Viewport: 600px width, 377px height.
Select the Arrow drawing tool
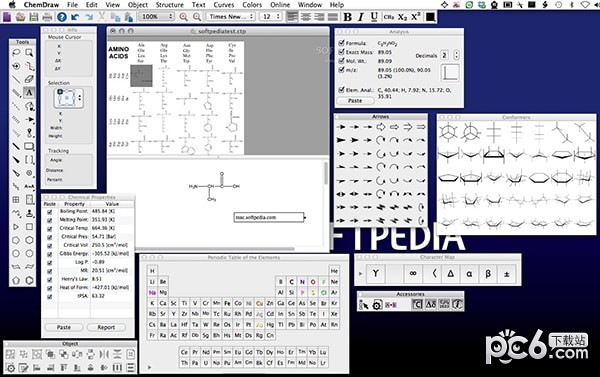click(29, 119)
